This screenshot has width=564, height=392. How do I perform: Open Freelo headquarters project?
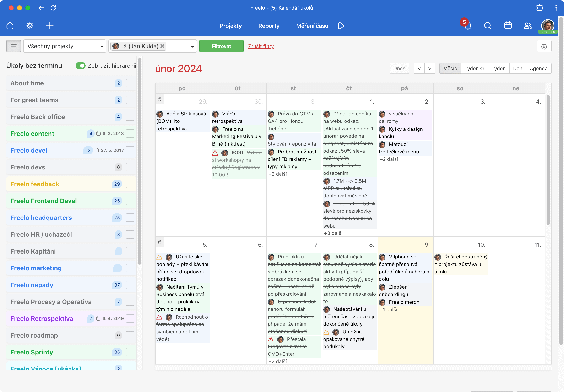41,218
